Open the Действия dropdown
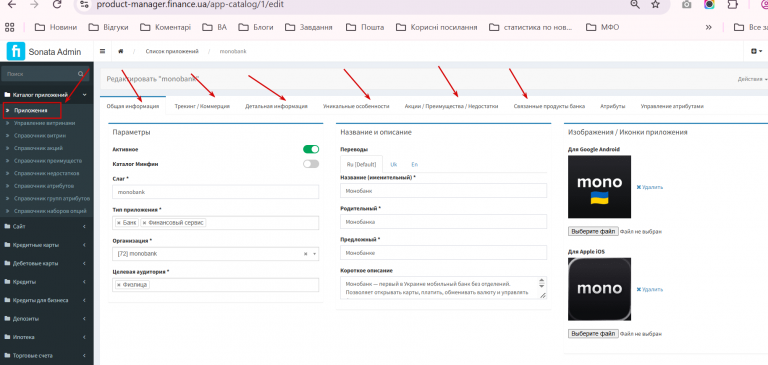Viewport: 768px width, 365px height. tap(752, 79)
